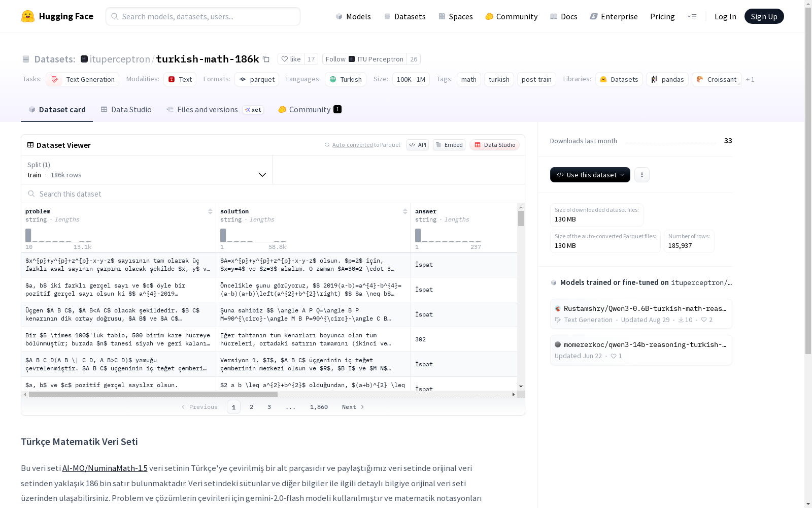Click the dataset table horizontal scrollbar
Screen dimensions: 812x508
(x=153, y=394)
